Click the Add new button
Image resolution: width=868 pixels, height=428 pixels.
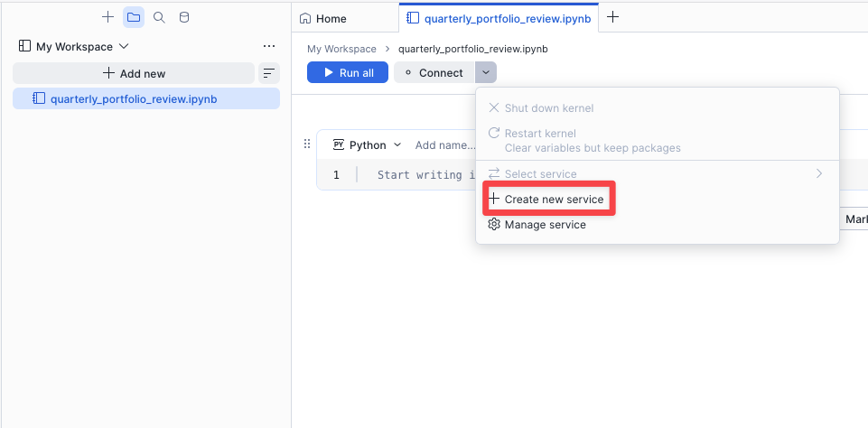click(134, 73)
